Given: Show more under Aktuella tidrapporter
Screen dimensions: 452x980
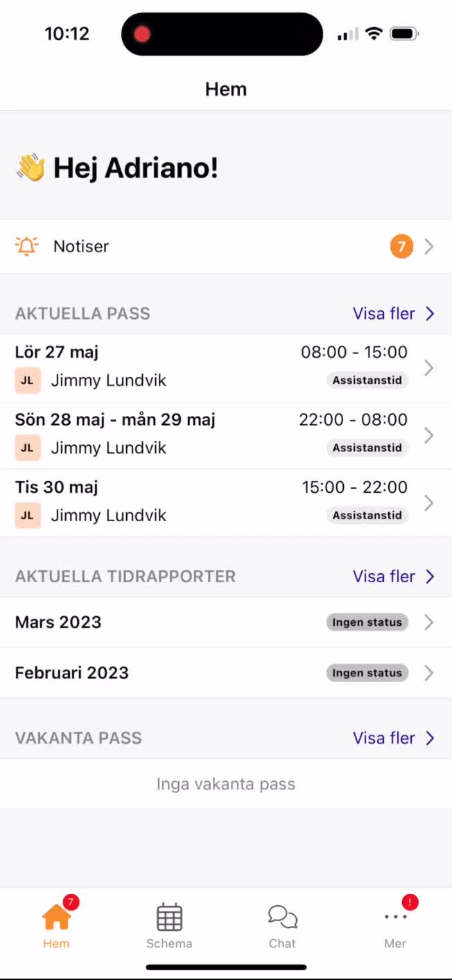Looking at the screenshot, I should pos(393,577).
